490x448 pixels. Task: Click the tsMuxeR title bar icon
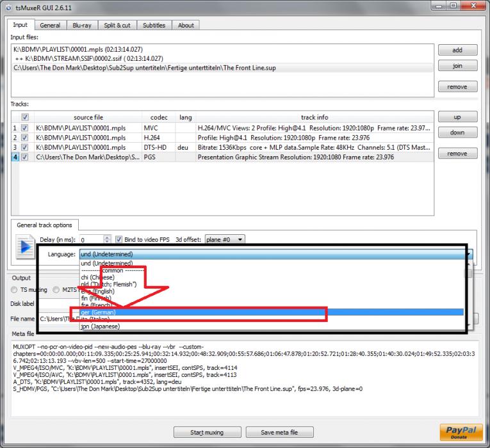click(x=8, y=8)
